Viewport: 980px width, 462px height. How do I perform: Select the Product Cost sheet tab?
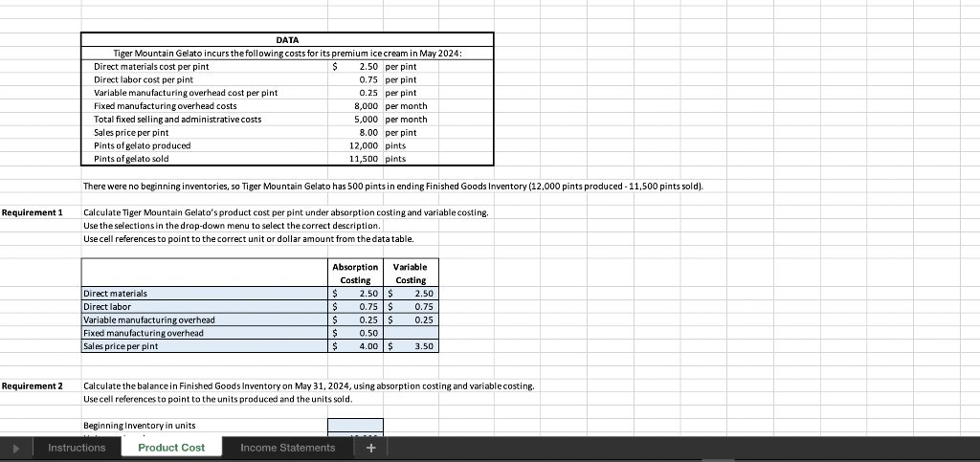[171, 448]
